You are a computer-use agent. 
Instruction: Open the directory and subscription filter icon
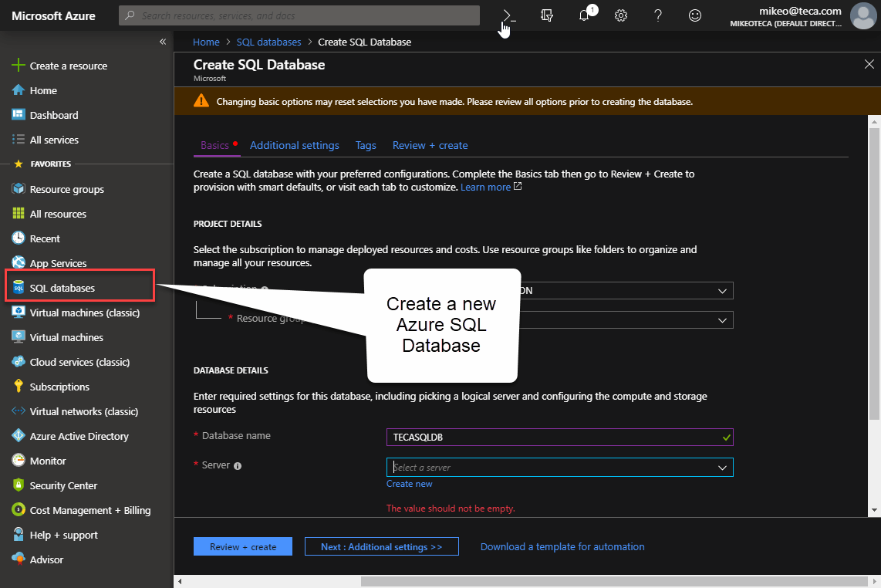tap(547, 15)
